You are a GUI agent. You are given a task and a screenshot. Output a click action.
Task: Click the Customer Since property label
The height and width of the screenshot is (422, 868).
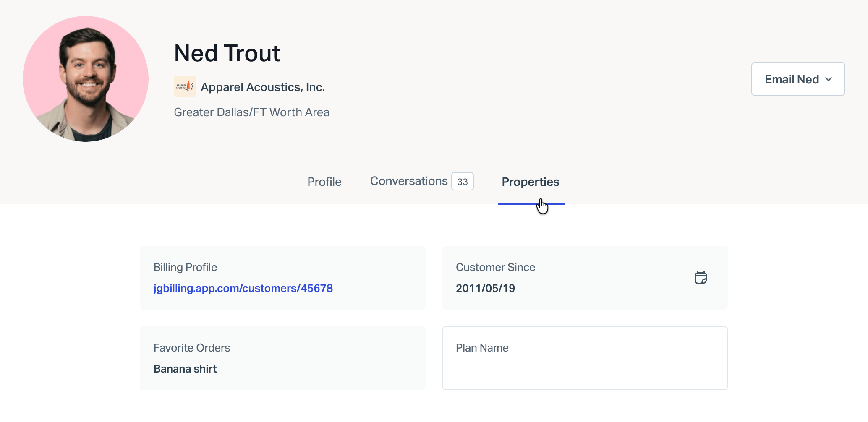(x=495, y=267)
